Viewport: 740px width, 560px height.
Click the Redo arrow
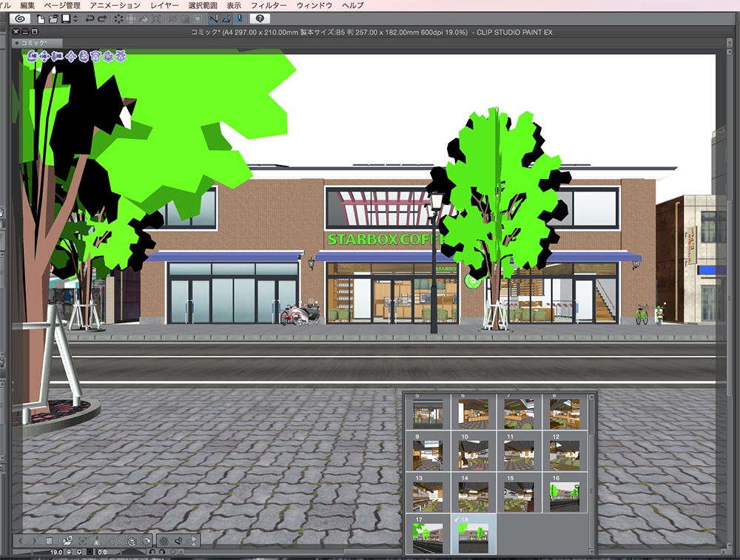(102, 19)
